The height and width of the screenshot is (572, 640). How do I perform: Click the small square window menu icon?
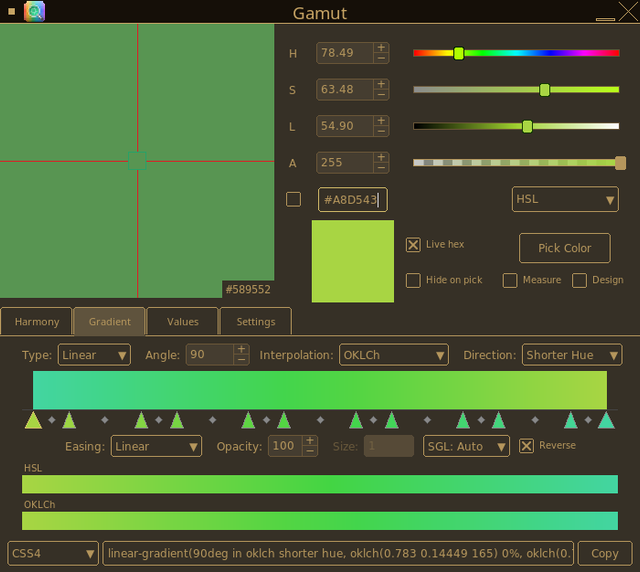11,11
